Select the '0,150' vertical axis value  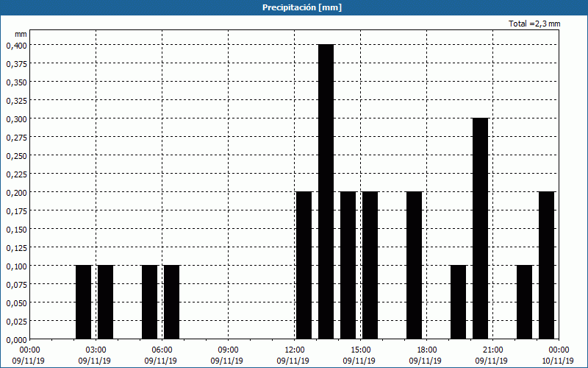(17, 230)
